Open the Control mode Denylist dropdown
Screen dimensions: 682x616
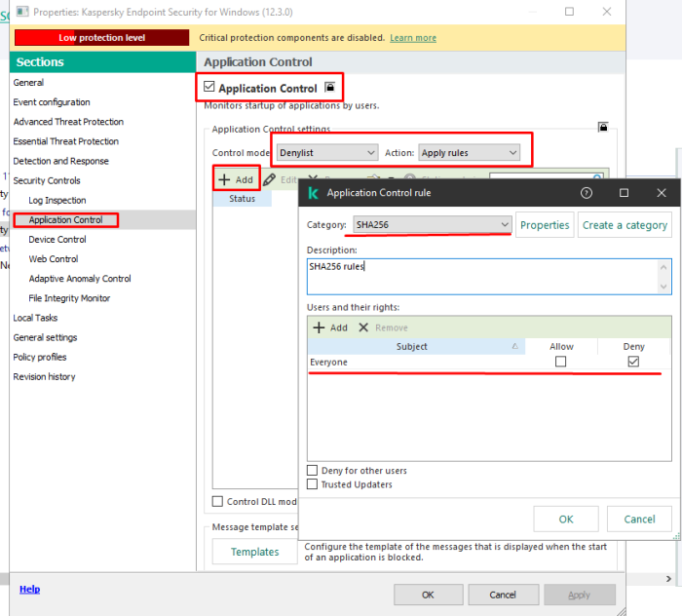[327, 153]
